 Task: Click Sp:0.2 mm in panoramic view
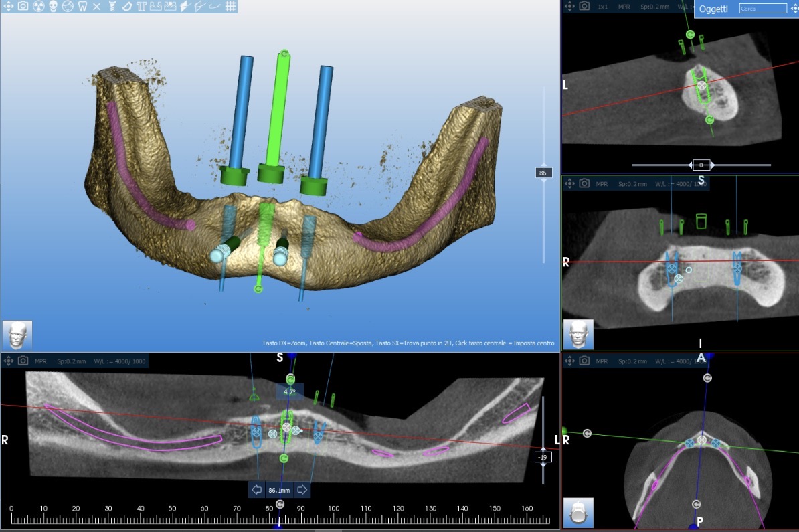tap(72, 361)
